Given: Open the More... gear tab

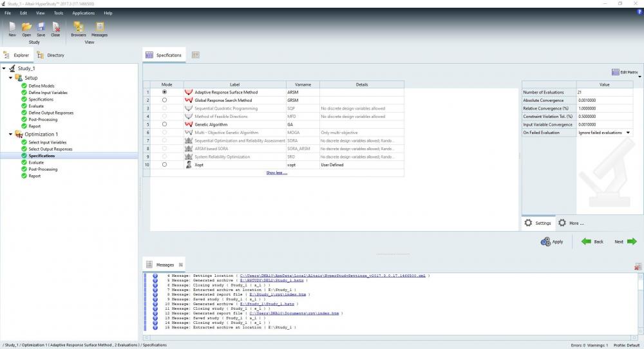Looking at the screenshot, I should coord(571,223).
